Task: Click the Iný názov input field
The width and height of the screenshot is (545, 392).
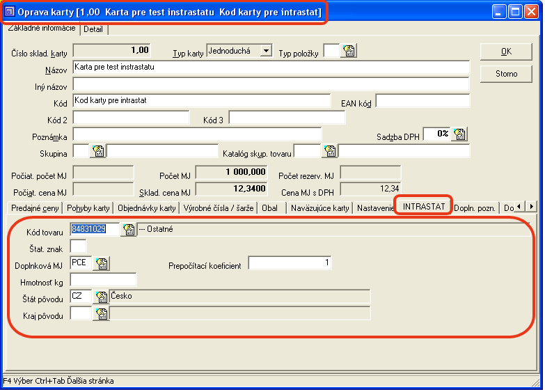Action: pos(271,84)
